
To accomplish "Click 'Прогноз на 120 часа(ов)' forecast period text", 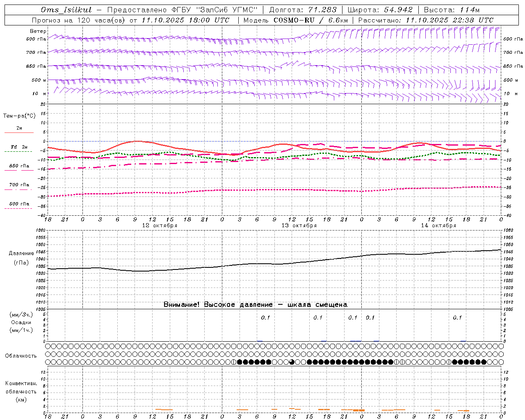I will [x=79, y=20].
